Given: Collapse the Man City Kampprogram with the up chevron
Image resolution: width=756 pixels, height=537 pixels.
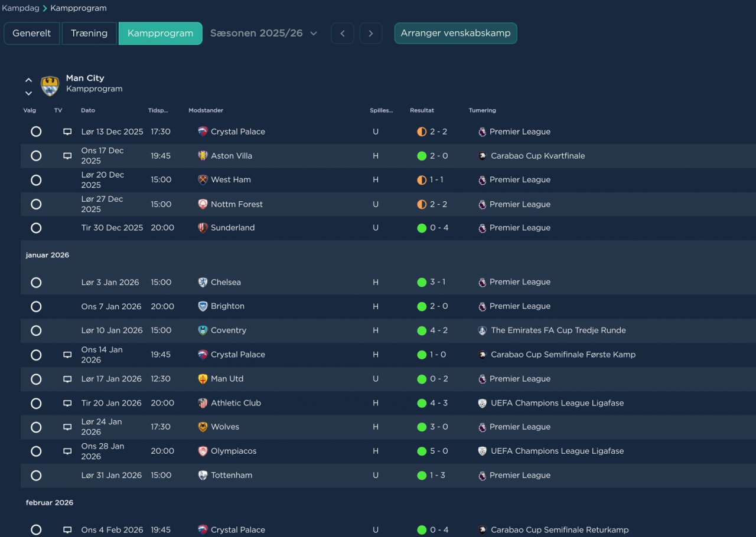Looking at the screenshot, I should (28, 80).
